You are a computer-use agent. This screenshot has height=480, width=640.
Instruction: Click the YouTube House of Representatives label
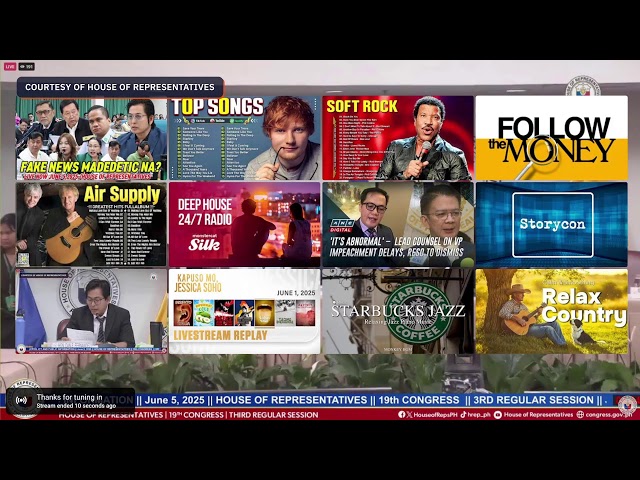coord(538,415)
